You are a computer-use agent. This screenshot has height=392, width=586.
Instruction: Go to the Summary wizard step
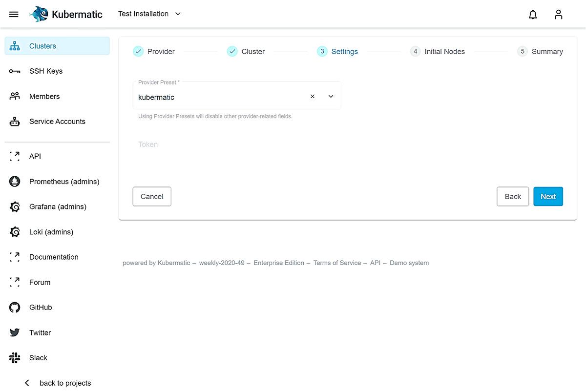click(540, 51)
